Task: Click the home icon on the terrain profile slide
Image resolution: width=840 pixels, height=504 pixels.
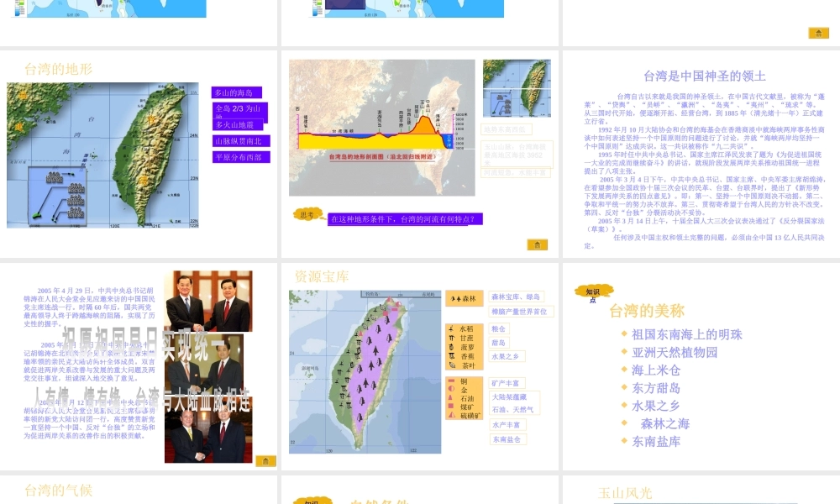Action: (x=538, y=244)
